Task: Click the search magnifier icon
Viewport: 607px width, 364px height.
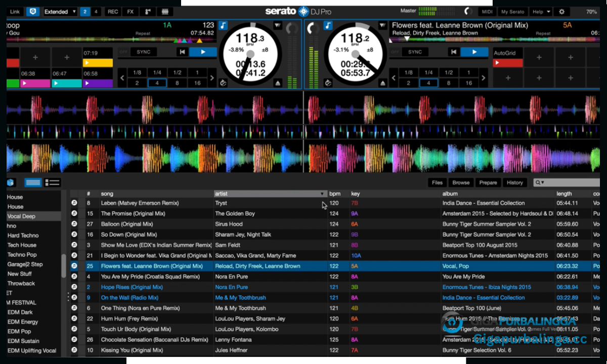Action: click(538, 183)
